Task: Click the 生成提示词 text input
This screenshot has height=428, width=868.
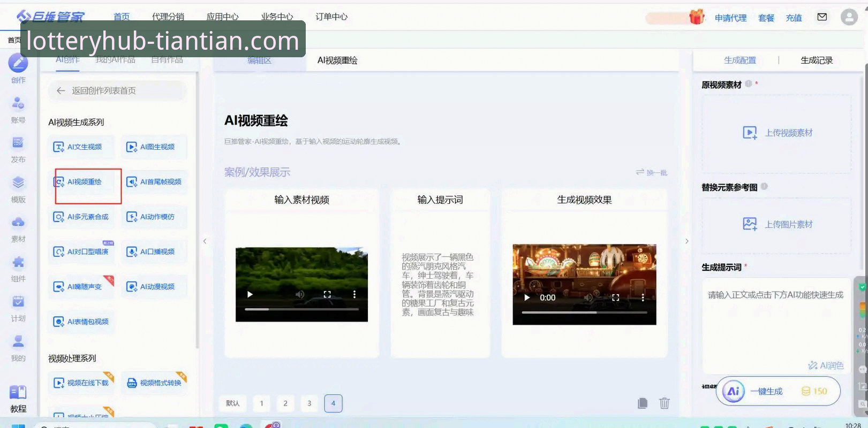Action: tap(776, 325)
